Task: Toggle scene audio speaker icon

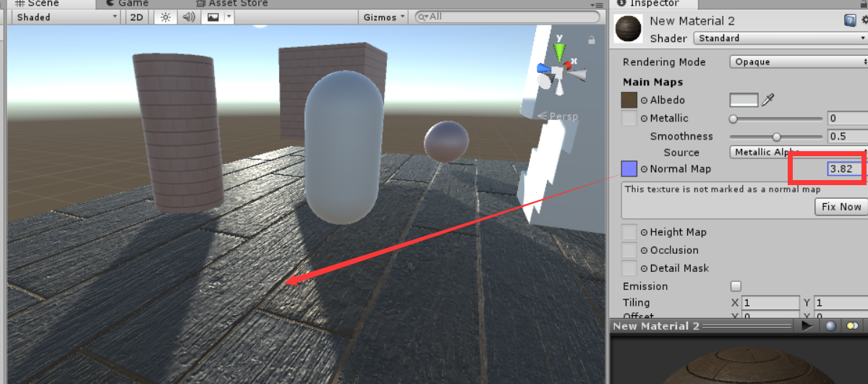Action: click(x=188, y=17)
